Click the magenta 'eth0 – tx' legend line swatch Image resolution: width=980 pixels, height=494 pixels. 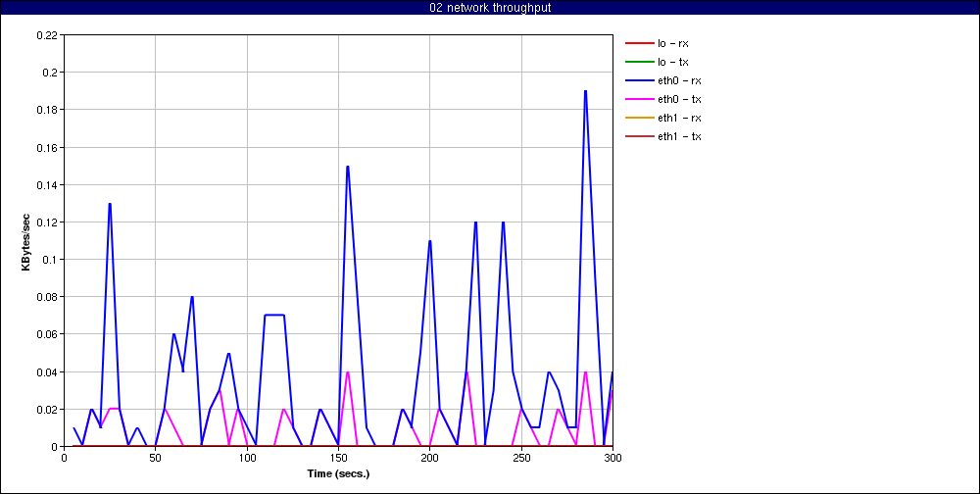[638, 99]
